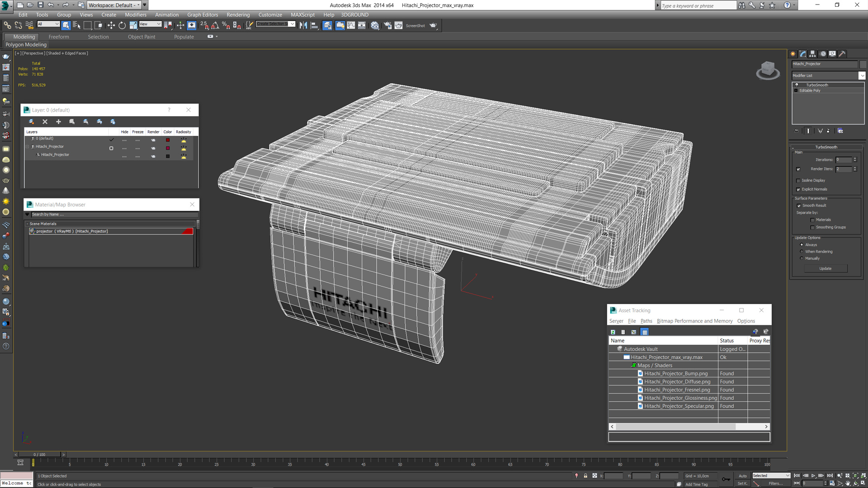Click the Play Animation button

813,476
